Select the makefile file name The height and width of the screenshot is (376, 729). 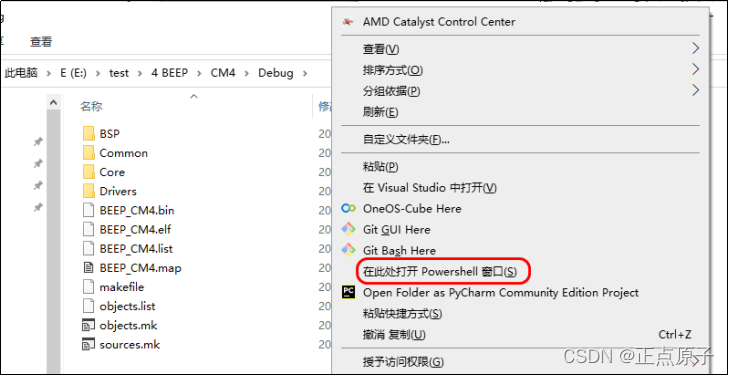pyautogui.click(x=122, y=287)
